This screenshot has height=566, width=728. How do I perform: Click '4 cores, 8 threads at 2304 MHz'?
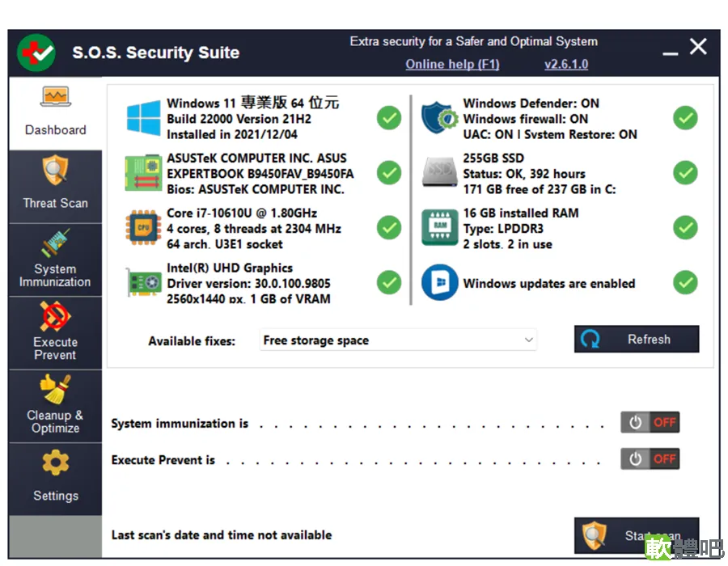254,229
